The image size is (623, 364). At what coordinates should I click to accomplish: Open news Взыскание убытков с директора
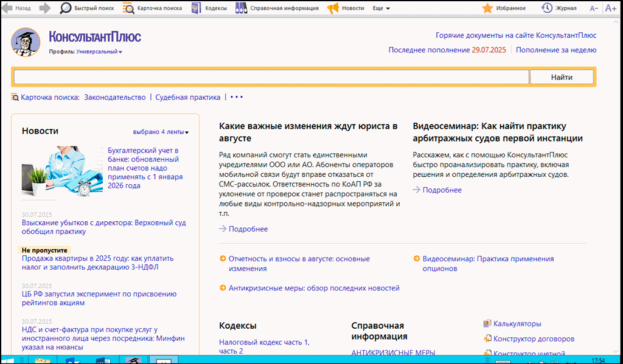click(103, 227)
